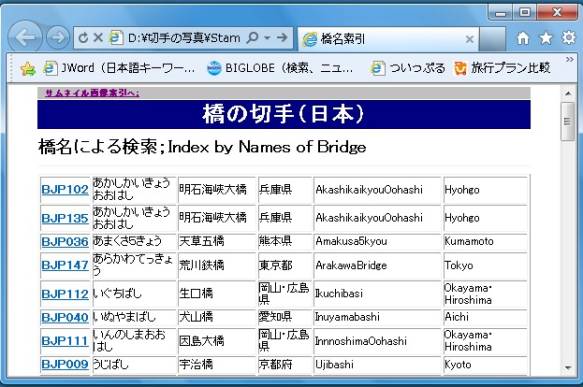This screenshot has height=387, width=583.
Task: Click the scrollbar down arrow
Action: tap(568, 367)
